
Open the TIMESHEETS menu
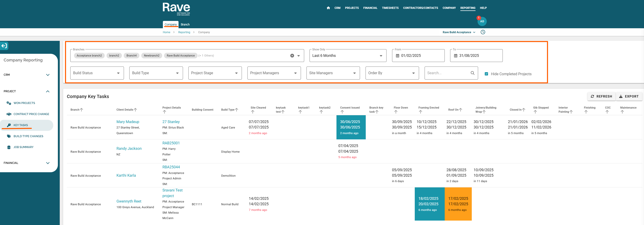390,8
